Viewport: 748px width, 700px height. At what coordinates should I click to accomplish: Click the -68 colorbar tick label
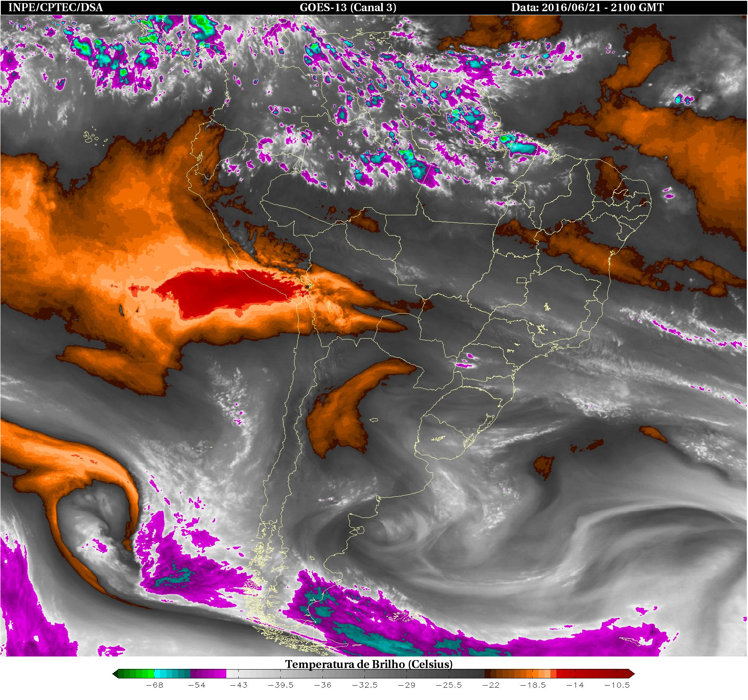154,685
